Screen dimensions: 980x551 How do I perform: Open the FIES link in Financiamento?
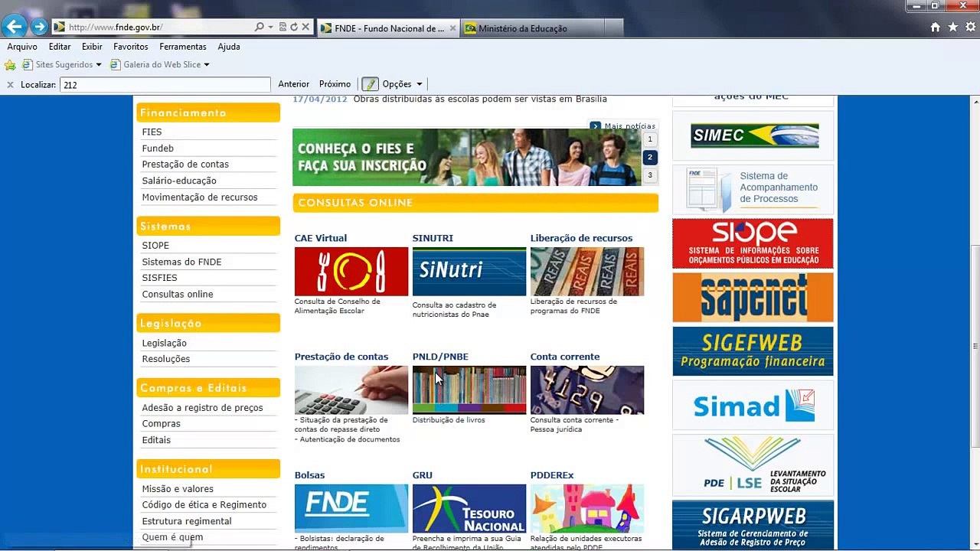152,132
